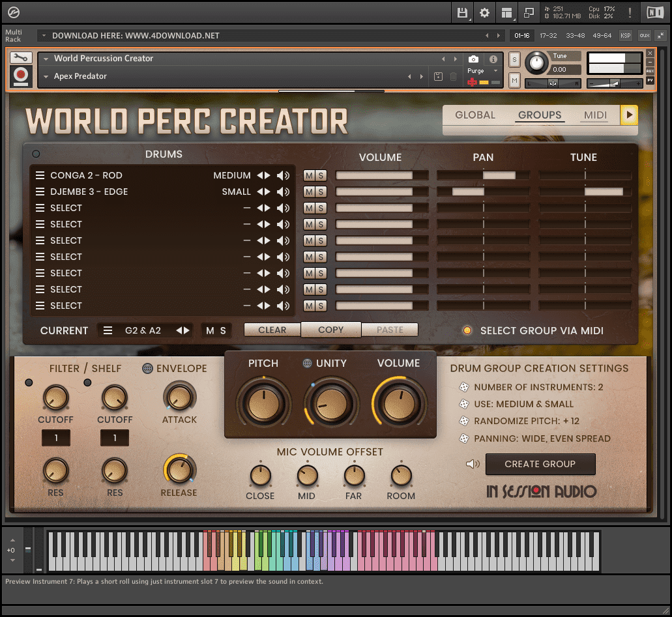Click the Copy button
Screen dimensions: 672x617
coord(331,330)
